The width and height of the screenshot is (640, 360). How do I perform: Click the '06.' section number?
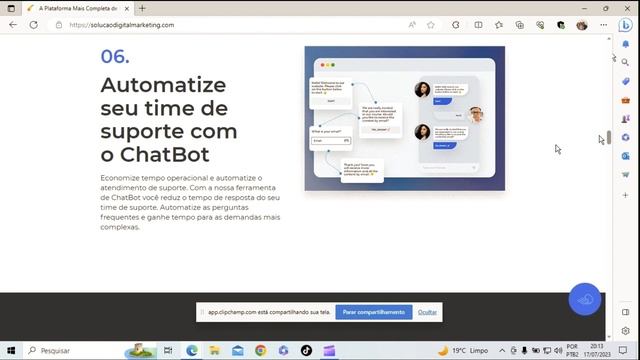click(115, 57)
